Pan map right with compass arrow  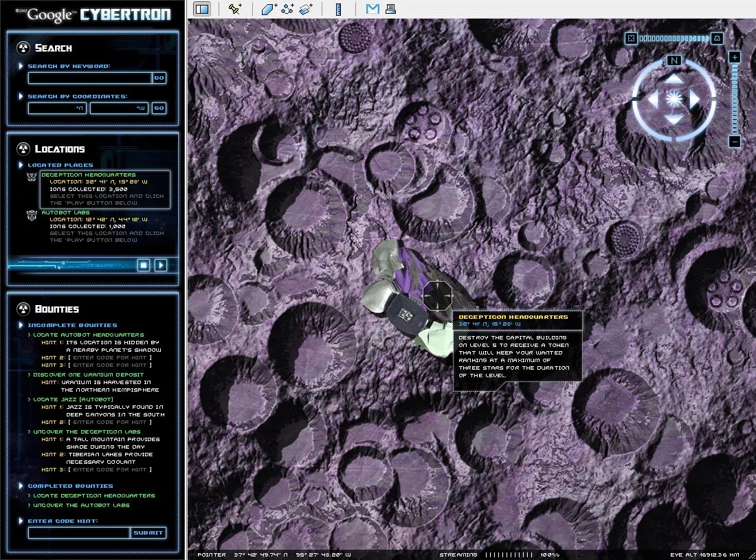tap(694, 99)
